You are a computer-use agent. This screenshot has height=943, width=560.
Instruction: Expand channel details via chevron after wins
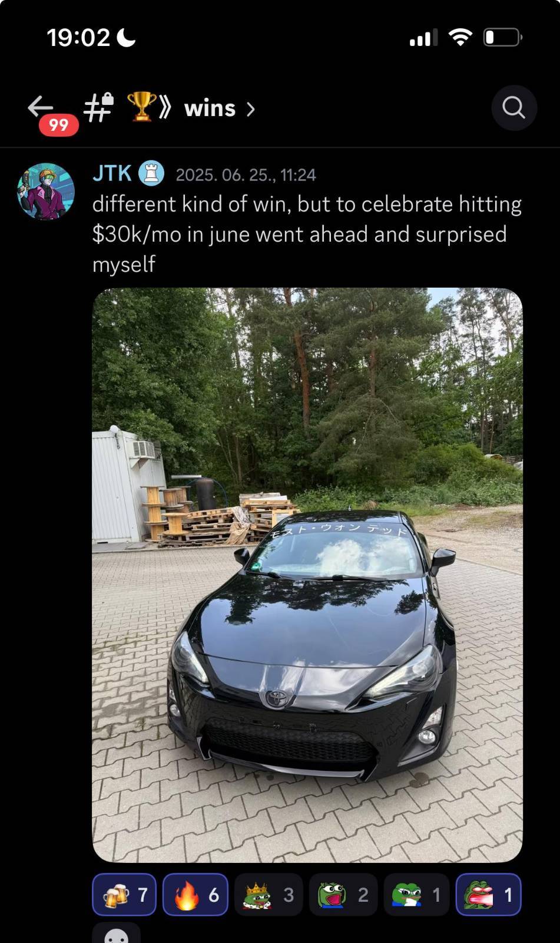pos(251,109)
